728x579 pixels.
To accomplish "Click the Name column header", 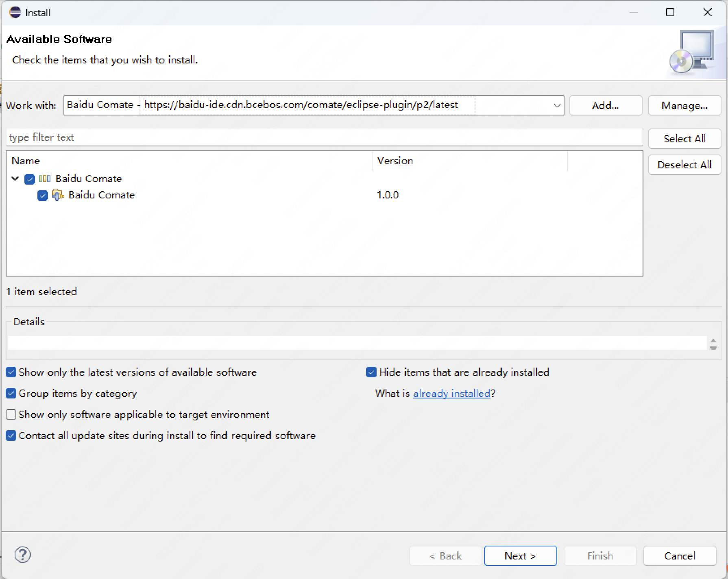I will (189, 161).
